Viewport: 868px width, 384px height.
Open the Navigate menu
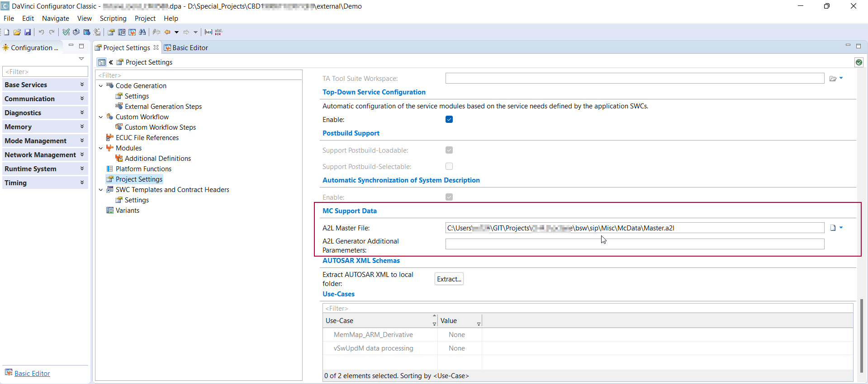click(x=56, y=19)
